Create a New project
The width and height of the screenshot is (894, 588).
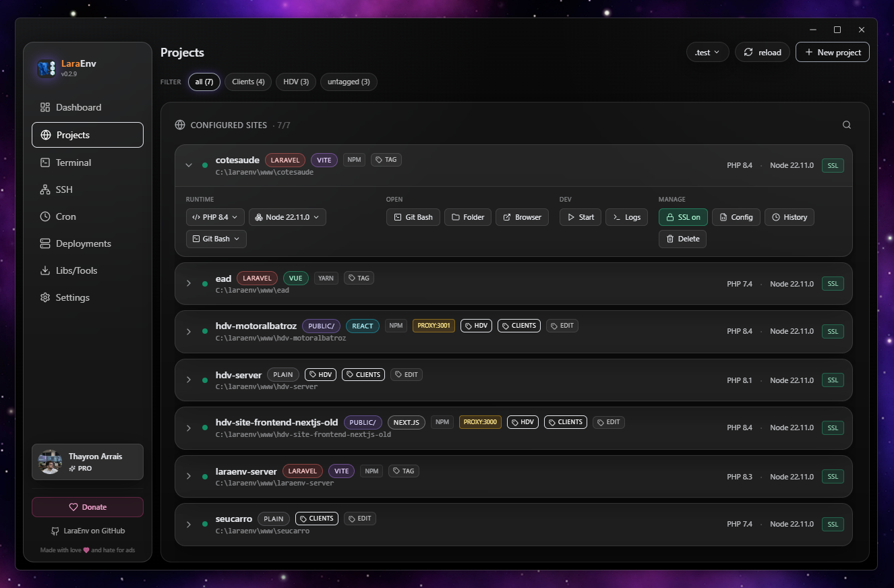[x=833, y=52]
